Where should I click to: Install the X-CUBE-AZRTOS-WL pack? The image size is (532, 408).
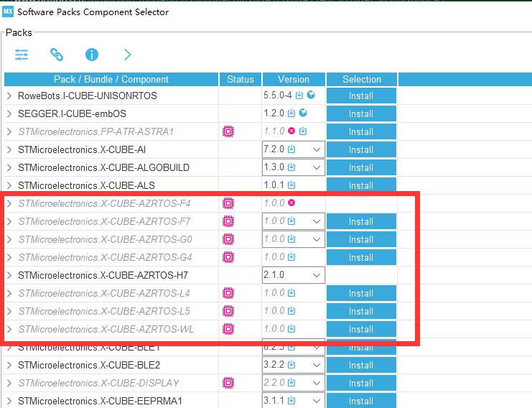click(361, 329)
